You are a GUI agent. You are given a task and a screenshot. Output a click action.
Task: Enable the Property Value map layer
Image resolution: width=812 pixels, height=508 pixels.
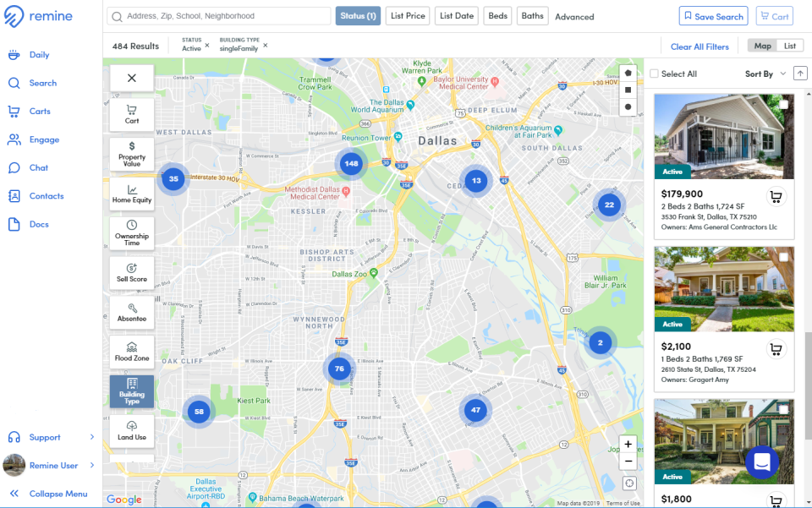(132, 154)
